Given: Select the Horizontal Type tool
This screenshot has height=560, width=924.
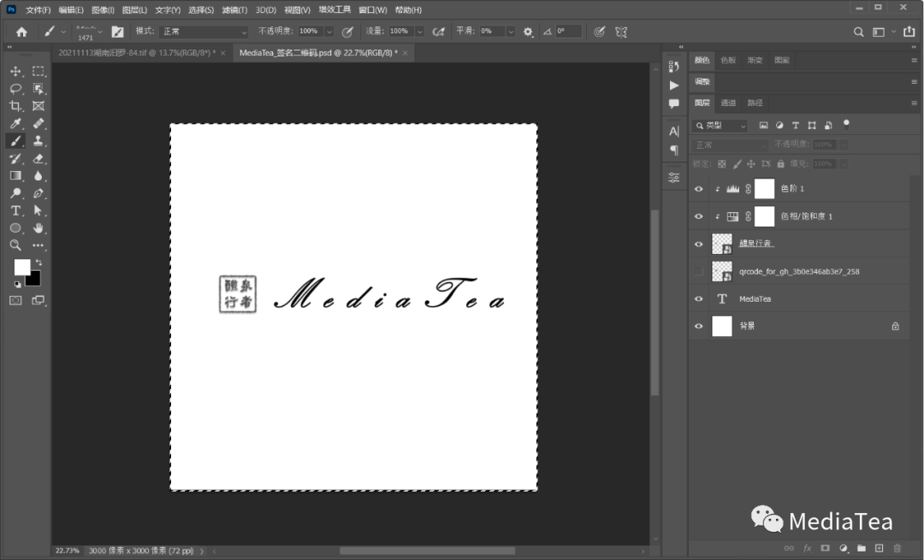Looking at the screenshot, I should click(15, 210).
